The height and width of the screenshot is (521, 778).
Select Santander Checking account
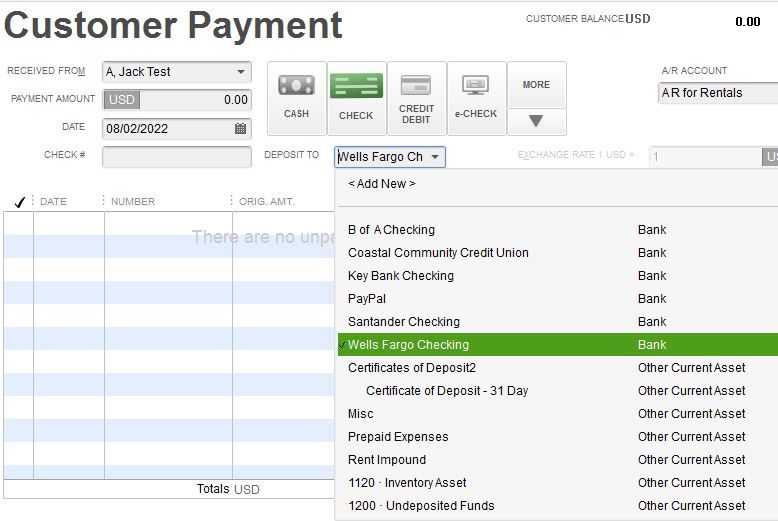tap(558, 322)
